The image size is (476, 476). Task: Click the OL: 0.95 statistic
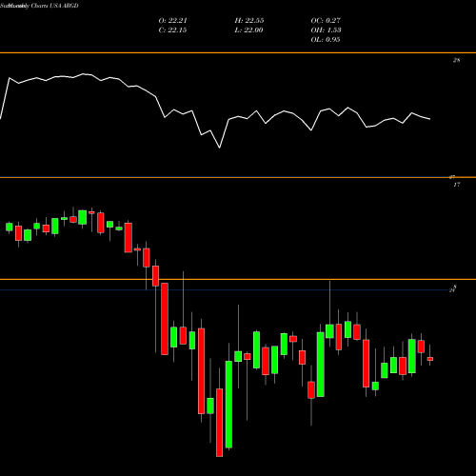click(x=326, y=40)
